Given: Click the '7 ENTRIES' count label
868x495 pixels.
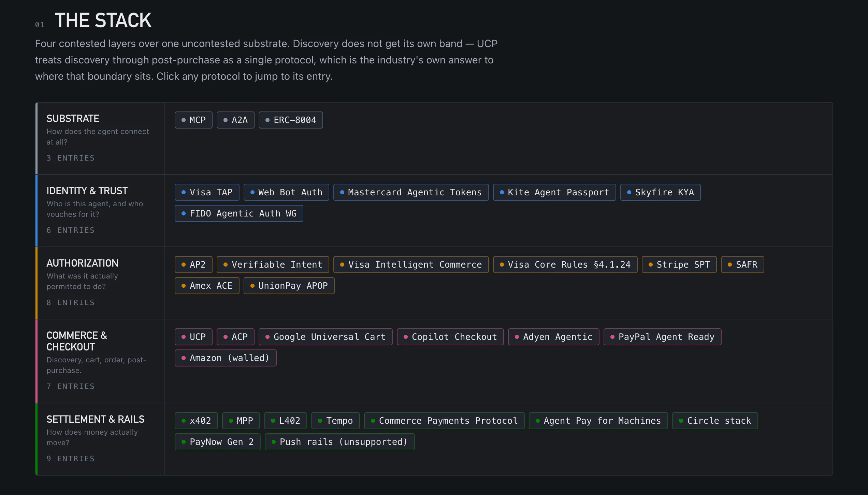Looking at the screenshot, I should coord(70,387).
